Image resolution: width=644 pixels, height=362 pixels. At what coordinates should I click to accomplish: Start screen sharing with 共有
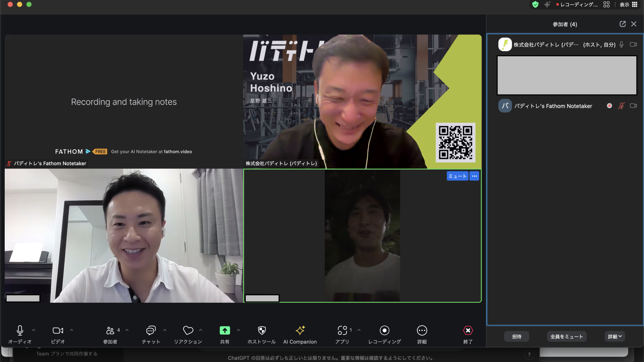[225, 334]
